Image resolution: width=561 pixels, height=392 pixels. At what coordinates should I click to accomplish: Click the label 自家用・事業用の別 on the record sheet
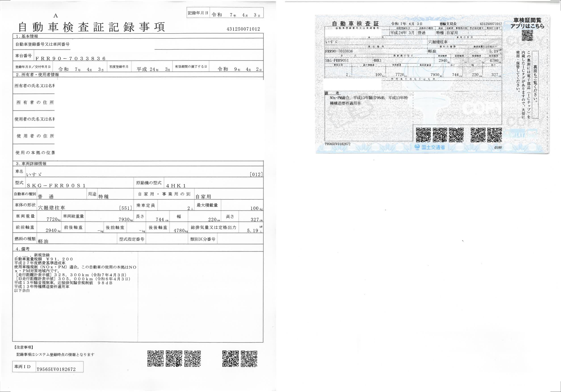164,194
